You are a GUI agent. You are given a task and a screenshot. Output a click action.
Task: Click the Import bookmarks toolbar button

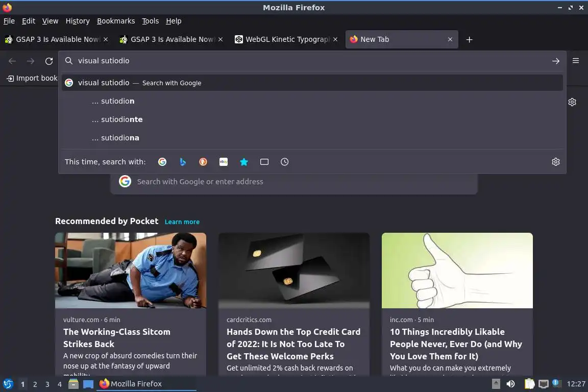pos(32,78)
